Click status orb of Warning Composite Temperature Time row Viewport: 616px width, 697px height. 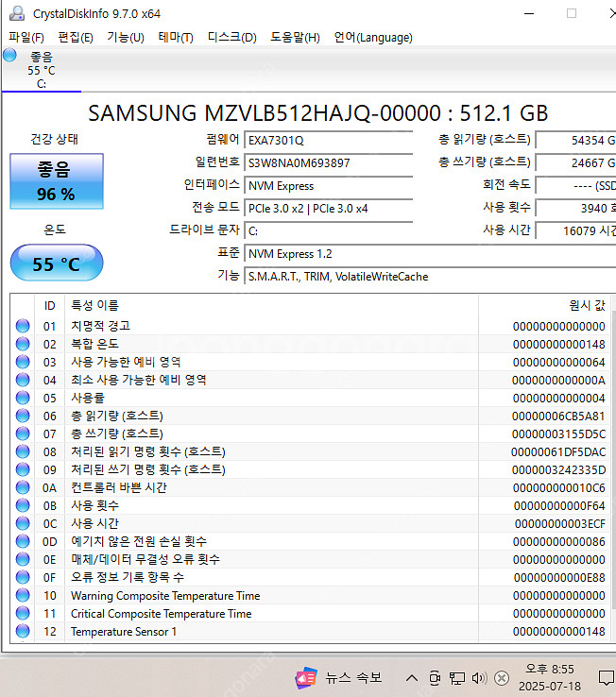pos(23,595)
